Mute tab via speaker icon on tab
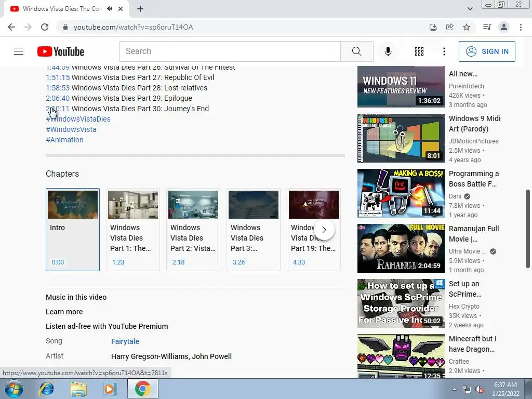Image resolution: width=532 pixels, height=399 pixels. (x=109, y=9)
